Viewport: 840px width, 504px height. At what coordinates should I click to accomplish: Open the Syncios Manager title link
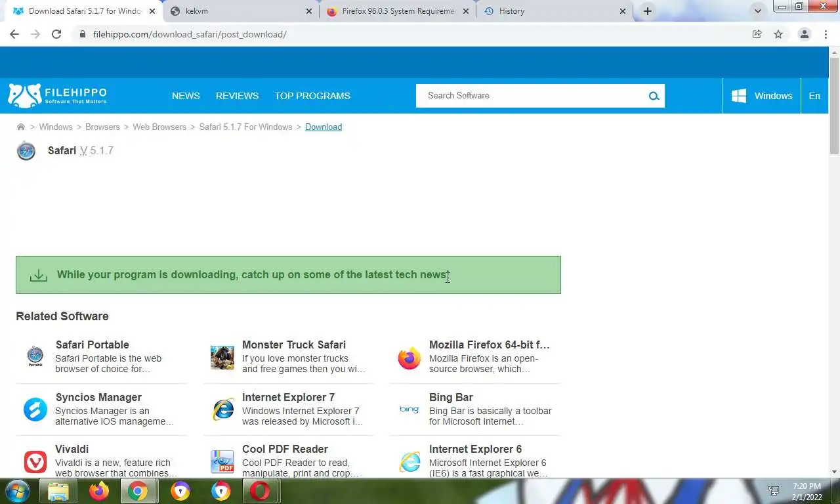(98, 397)
